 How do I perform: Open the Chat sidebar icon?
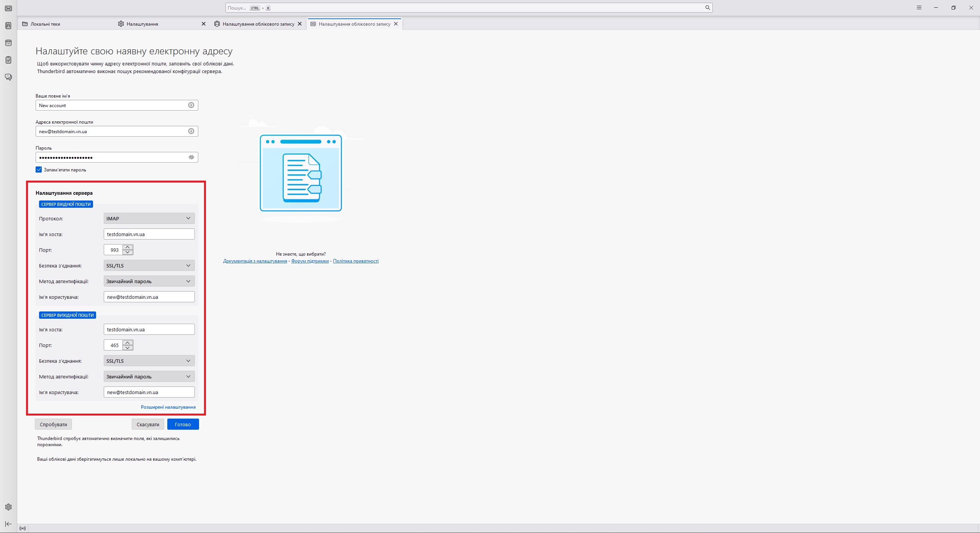pyautogui.click(x=8, y=77)
